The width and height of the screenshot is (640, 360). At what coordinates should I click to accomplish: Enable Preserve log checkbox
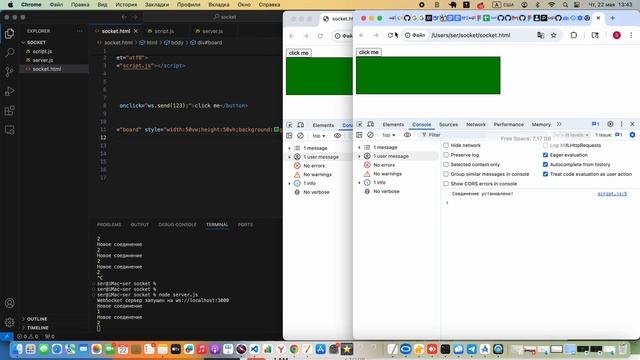pyautogui.click(x=446, y=155)
